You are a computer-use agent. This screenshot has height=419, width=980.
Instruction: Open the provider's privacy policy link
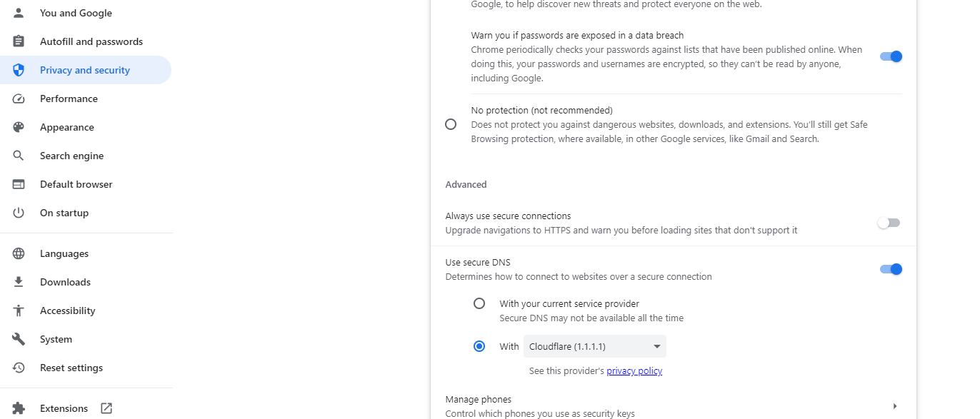pos(634,370)
